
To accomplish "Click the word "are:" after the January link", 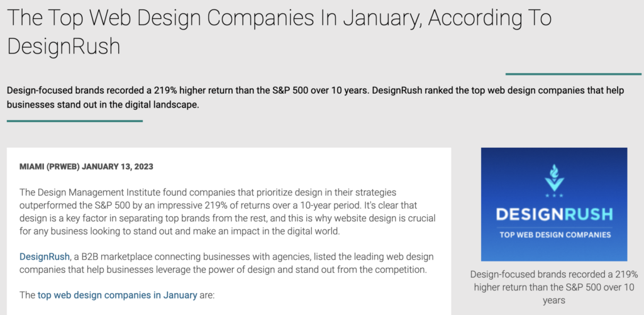I will point(207,295).
